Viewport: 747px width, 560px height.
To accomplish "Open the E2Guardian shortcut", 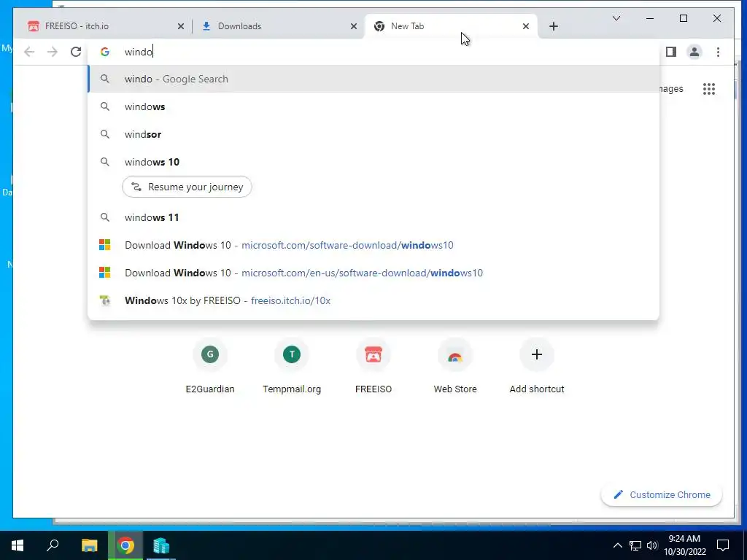I will point(210,367).
